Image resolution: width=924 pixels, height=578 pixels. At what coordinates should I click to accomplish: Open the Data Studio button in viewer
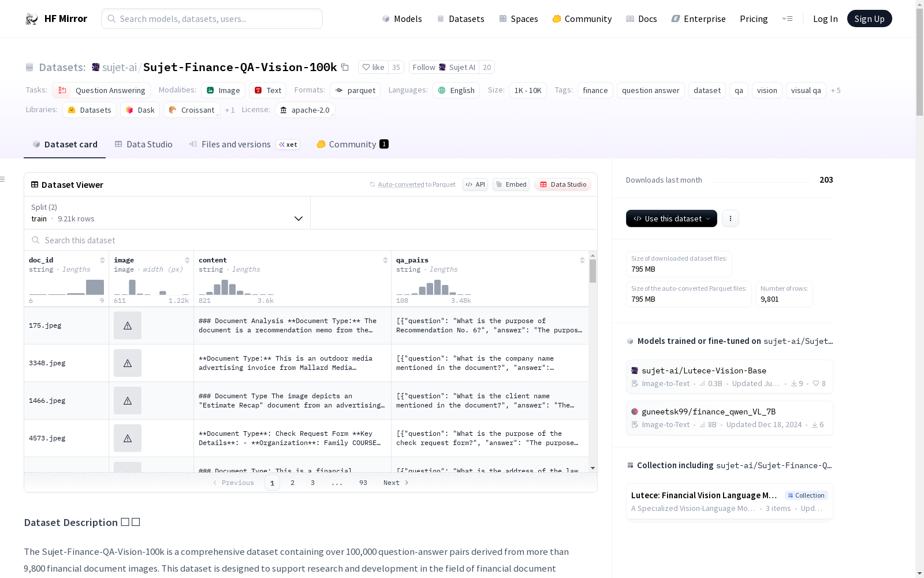click(562, 184)
